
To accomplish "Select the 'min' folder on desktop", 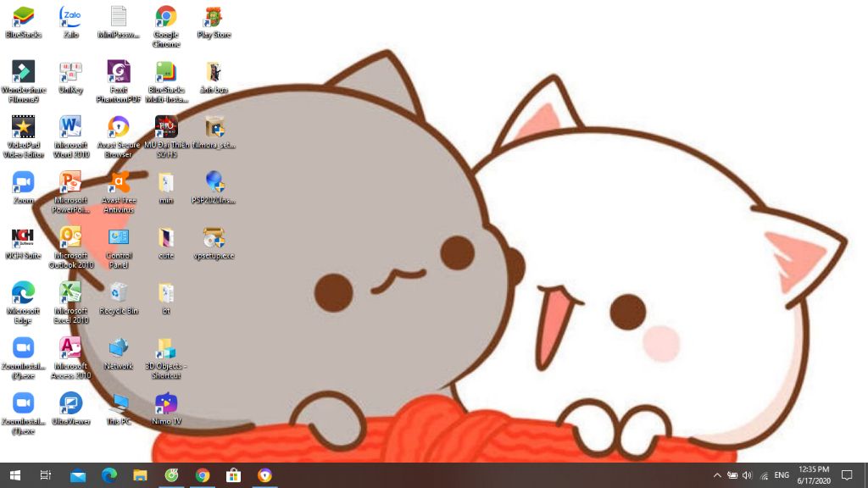I will [166, 188].
